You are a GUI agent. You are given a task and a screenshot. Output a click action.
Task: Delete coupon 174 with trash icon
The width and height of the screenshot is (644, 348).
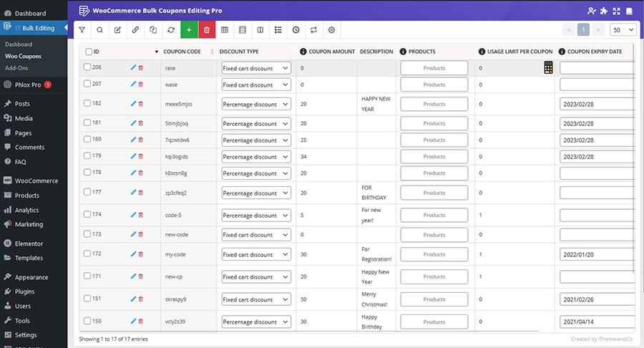pos(141,215)
